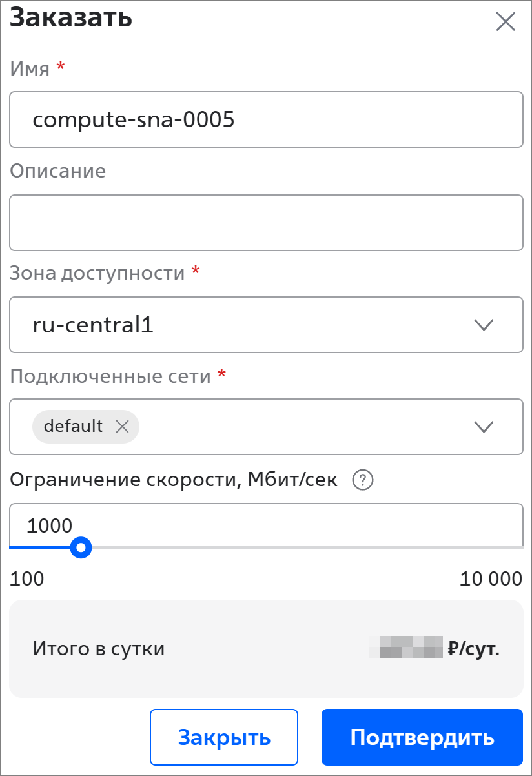Open speed limit help tooltip icon
The image size is (532, 776).
click(363, 480)
